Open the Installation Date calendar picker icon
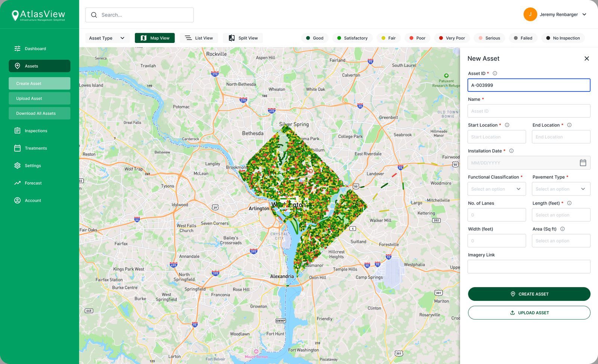The height and width of the screenshot is (364, 598). pyautogui.click(x=583, y=163)
